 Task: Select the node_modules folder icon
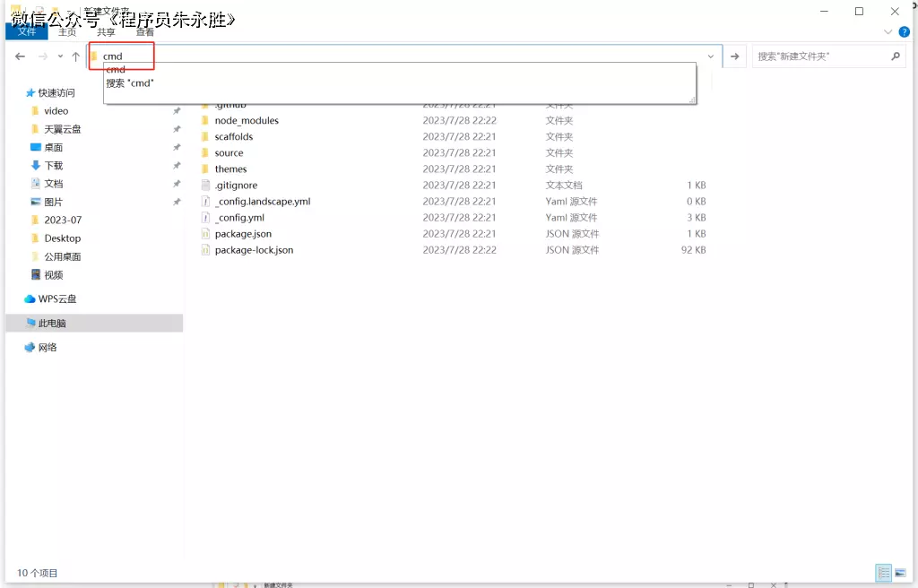click(x=204, y=121)
